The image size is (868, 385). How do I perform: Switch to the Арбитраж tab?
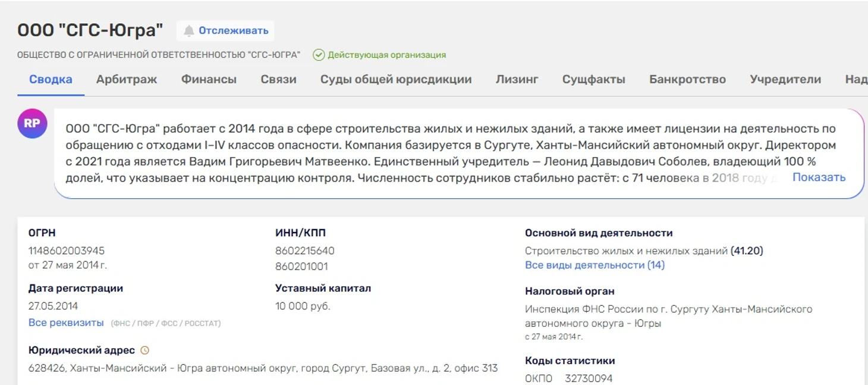click(127, 79)
